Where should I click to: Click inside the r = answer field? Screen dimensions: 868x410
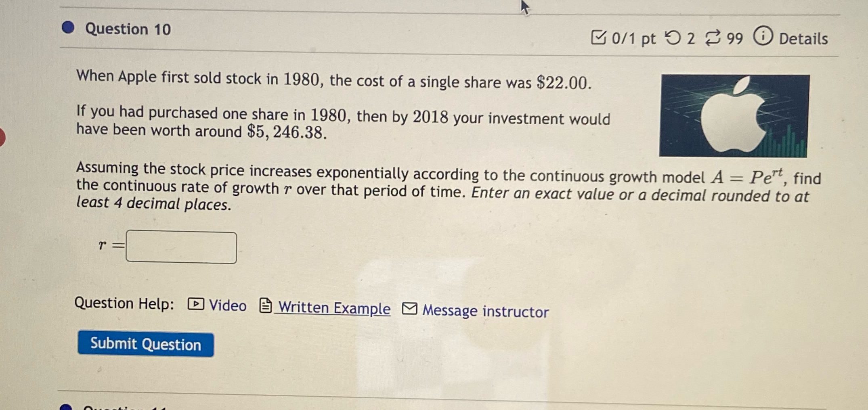pos(181,247)
